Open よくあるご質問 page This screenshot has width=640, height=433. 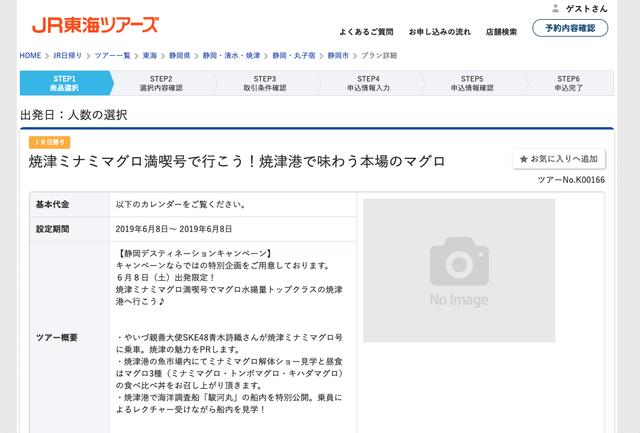pyautogui.click(x=366, y=32)
